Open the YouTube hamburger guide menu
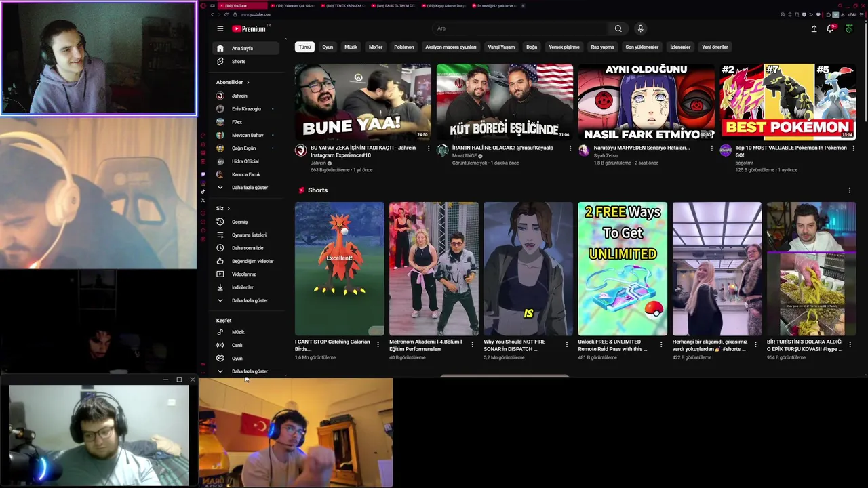Viewport: 868px width, 488px height. (220, 28)
